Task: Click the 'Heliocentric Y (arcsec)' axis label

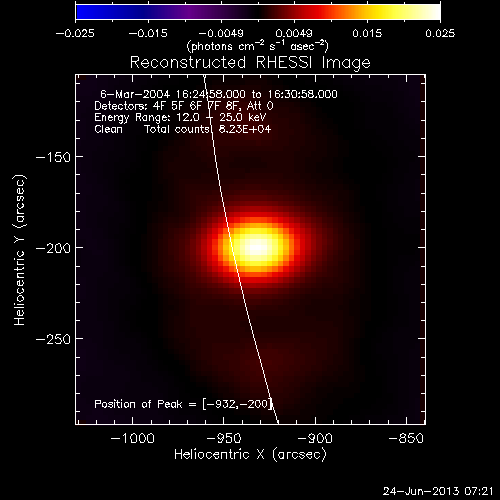Action: 20,250
